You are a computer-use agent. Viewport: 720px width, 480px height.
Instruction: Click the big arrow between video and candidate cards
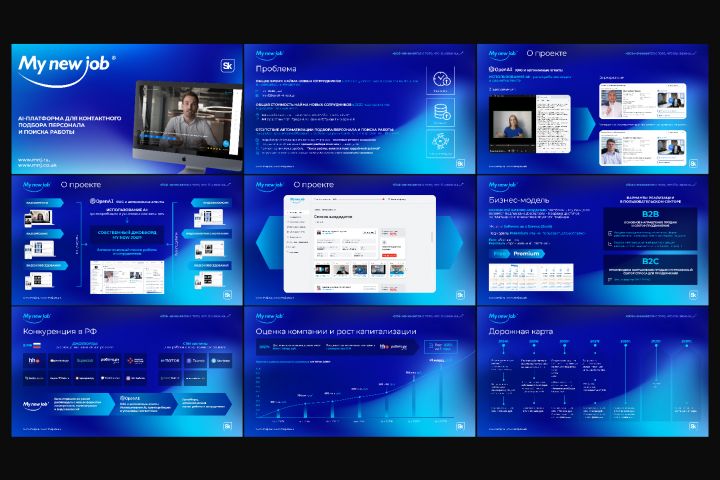click(583, 124)
